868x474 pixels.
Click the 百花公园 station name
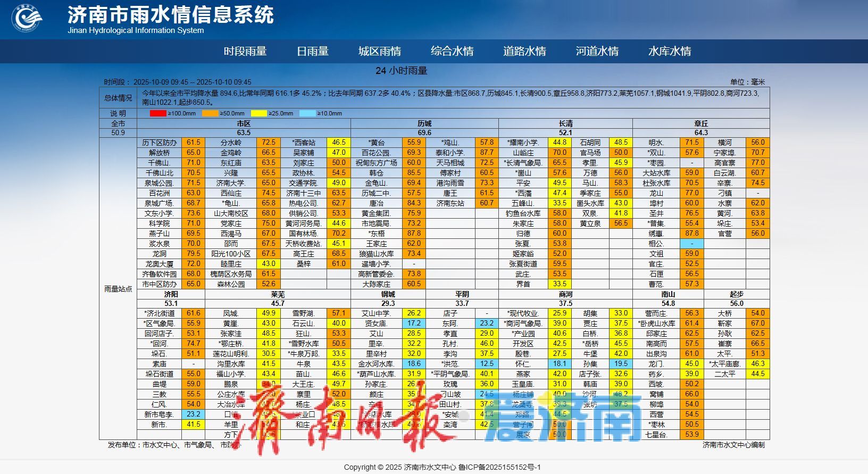[377, 153]
